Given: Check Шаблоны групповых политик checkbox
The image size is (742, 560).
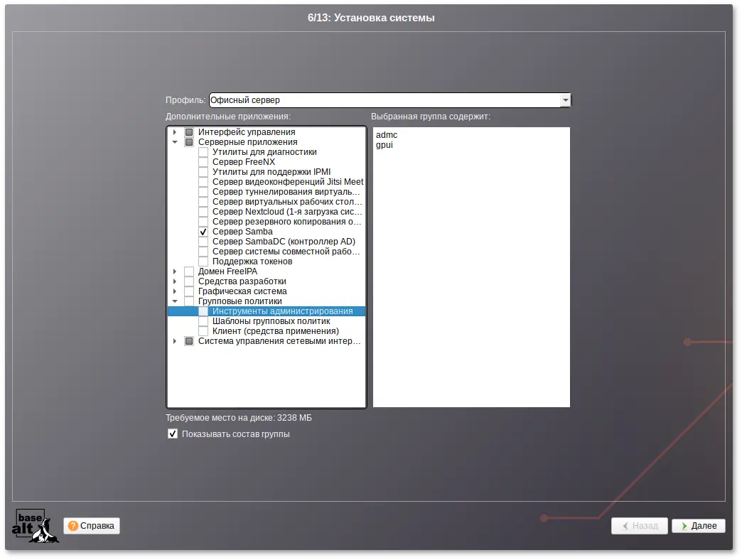Looking at the screenshot, I should pyautogui.click(x=203, y=321).
